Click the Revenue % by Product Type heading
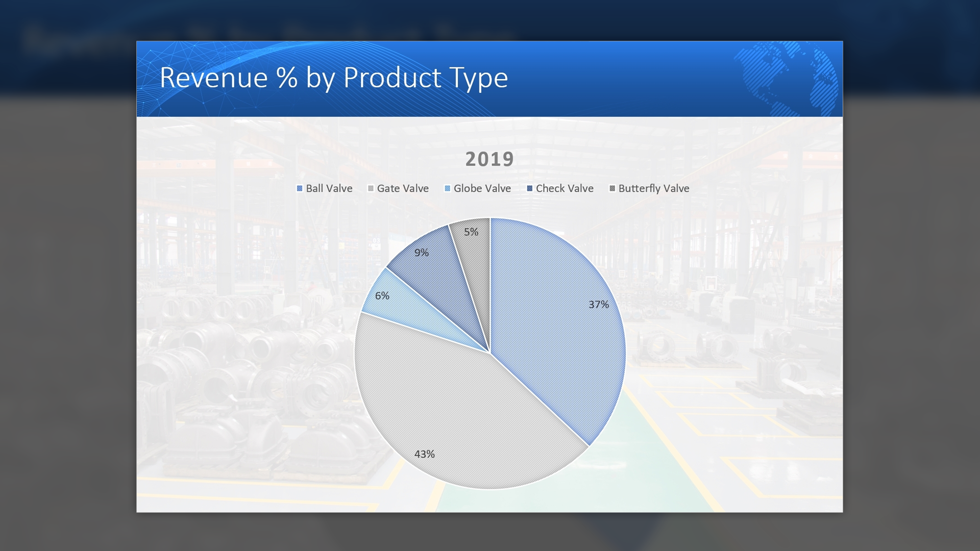 (x=334, y=78)
